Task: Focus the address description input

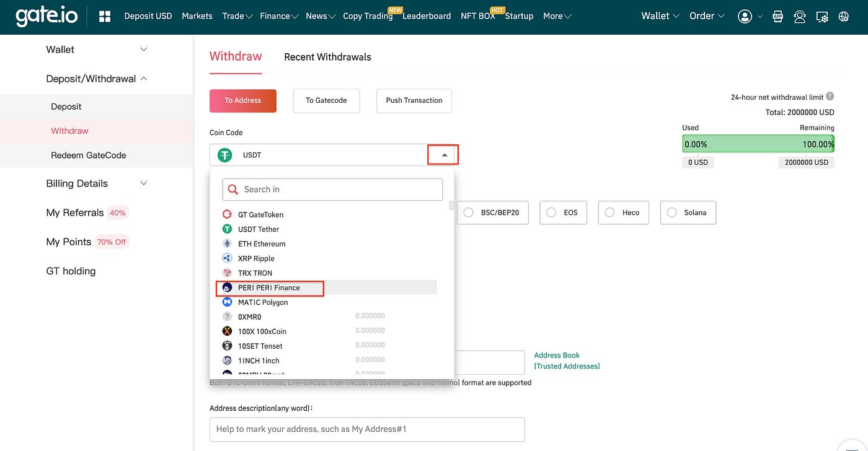Action: click(x=367, y=429)
